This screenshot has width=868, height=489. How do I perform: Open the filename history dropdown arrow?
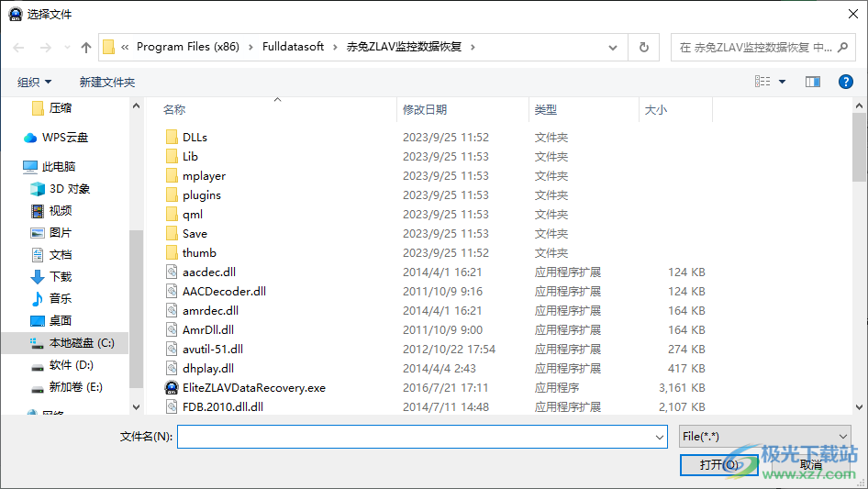pos(660,437)
